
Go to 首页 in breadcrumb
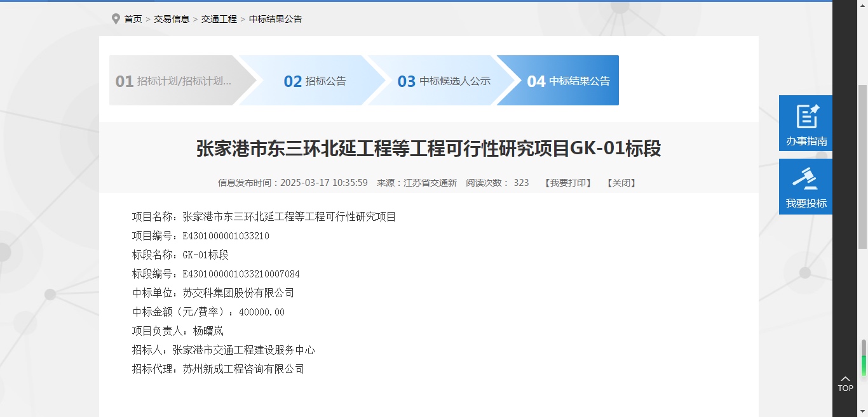133,19
